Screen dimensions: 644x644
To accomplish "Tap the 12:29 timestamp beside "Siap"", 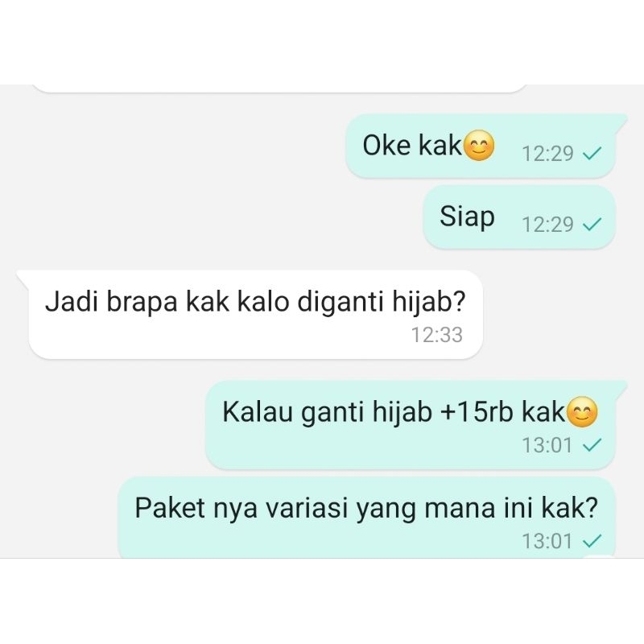I will [547, 225].
